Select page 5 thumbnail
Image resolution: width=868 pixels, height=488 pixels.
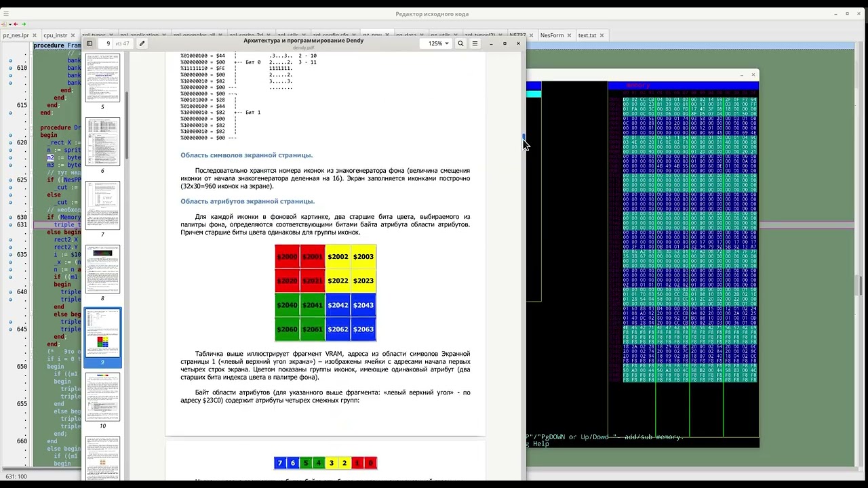102,78
